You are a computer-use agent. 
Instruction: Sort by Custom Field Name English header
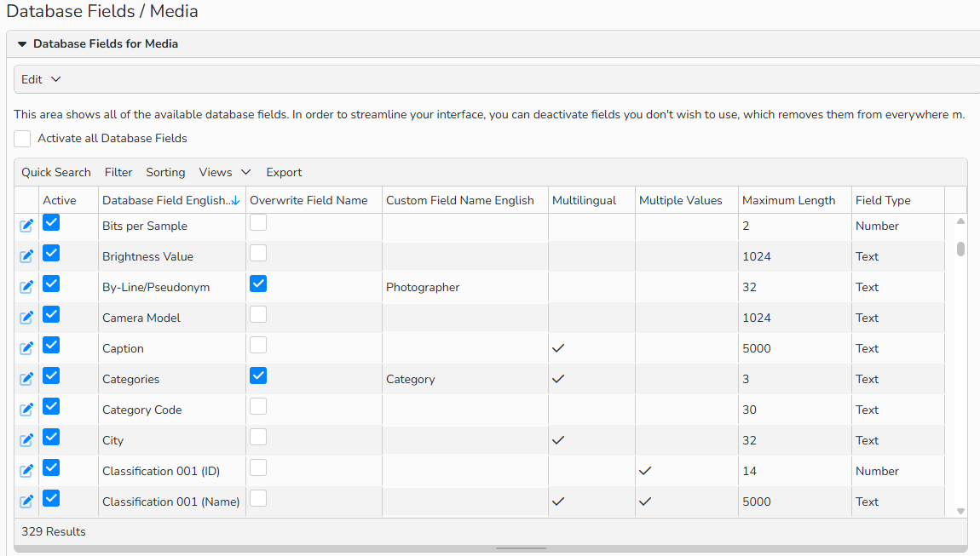460,201
